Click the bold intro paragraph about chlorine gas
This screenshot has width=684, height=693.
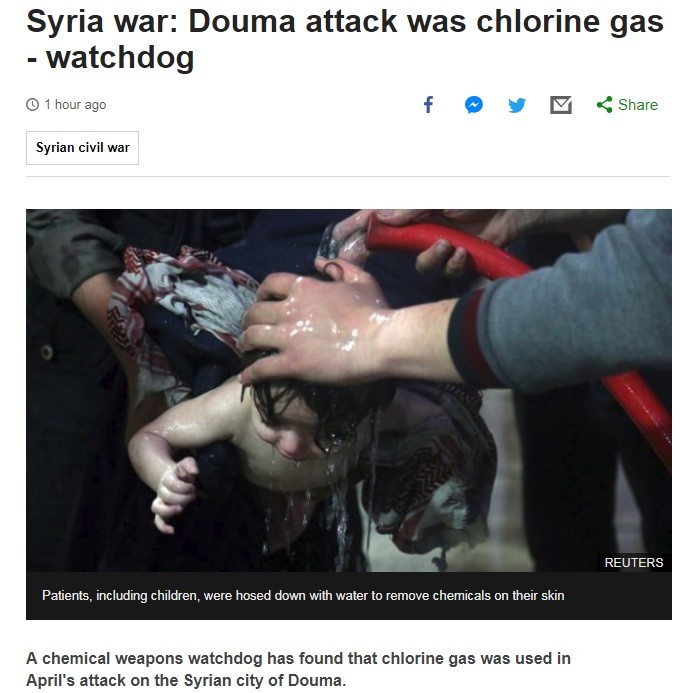coord(298,669)
